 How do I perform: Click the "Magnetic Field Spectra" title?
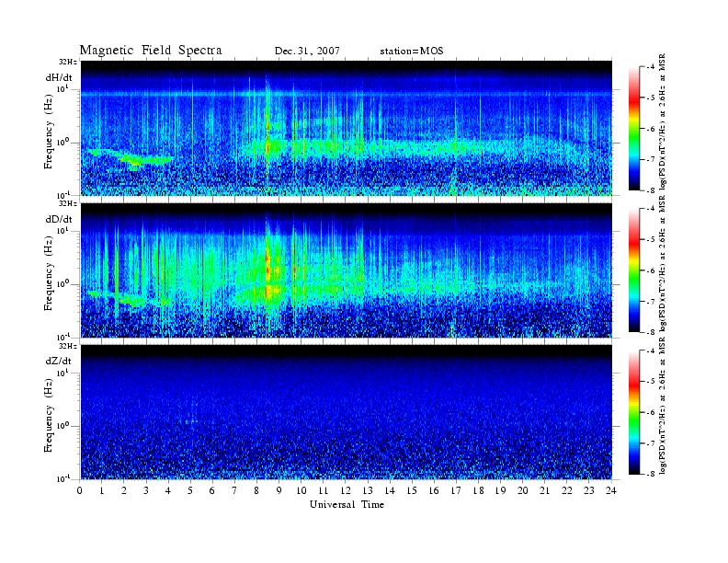tap(151, 51)
